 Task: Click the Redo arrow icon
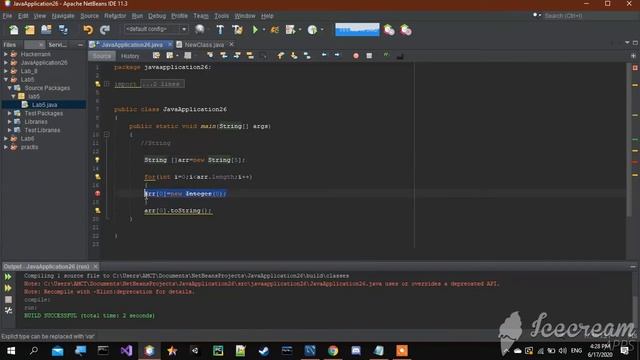coord(105,30)
